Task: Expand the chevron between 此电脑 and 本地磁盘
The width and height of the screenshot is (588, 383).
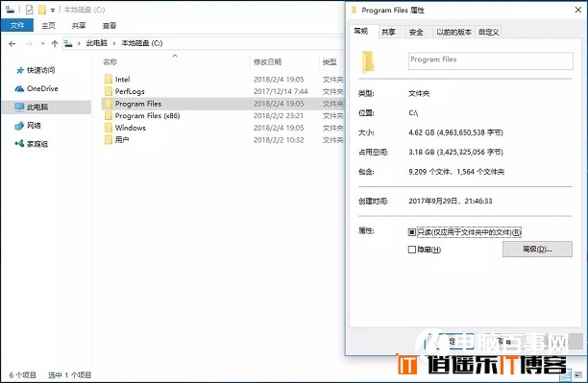Action: (114, 43)
